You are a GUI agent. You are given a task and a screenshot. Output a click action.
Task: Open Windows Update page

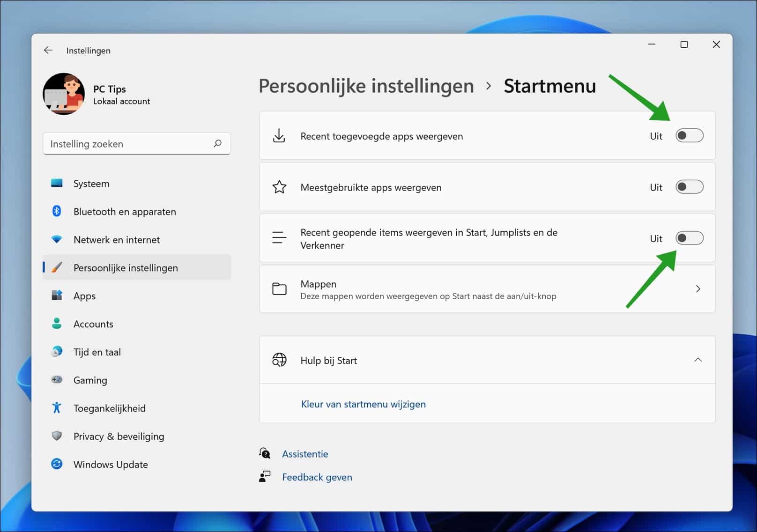pyautogui.click(x=136, y=465)
